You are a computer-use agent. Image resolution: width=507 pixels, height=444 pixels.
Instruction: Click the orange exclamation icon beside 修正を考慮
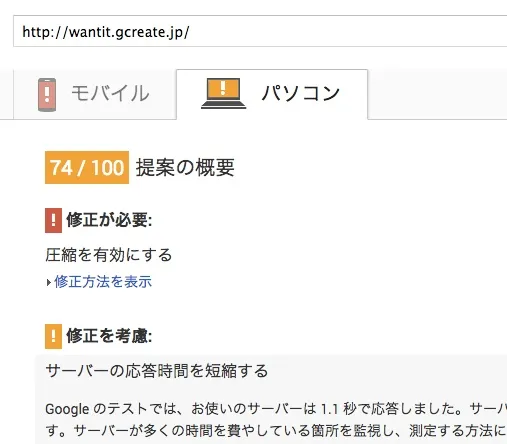53,336
